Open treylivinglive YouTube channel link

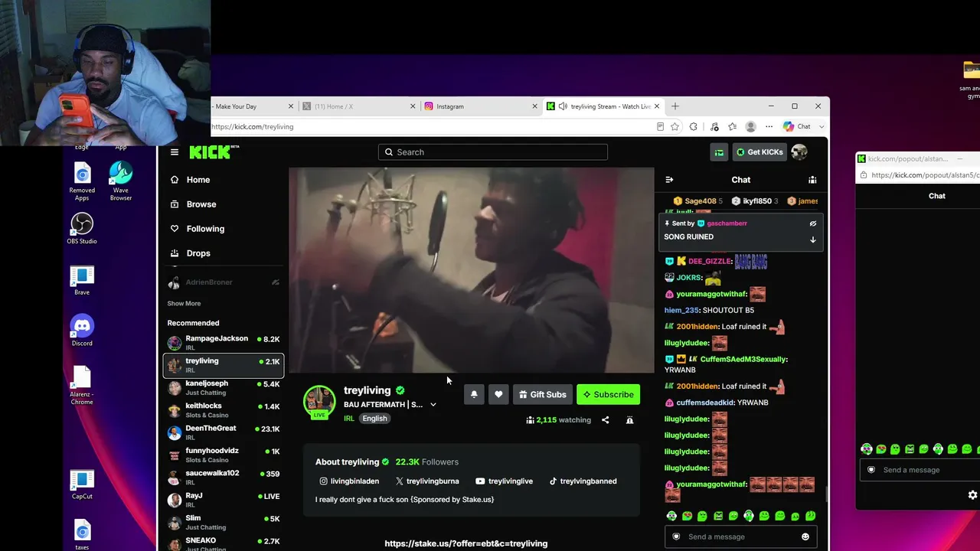(x=504, y=481)
